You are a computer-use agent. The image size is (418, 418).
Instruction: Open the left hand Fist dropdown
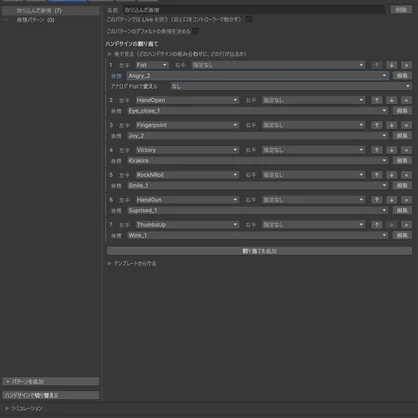click(x=152, y=65)
